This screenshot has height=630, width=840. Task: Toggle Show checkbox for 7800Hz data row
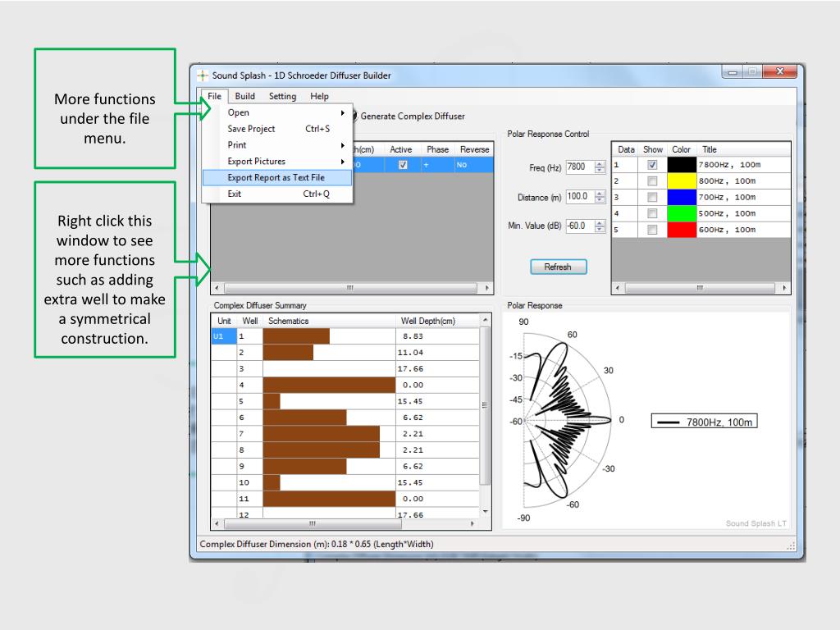pos(652,165)
